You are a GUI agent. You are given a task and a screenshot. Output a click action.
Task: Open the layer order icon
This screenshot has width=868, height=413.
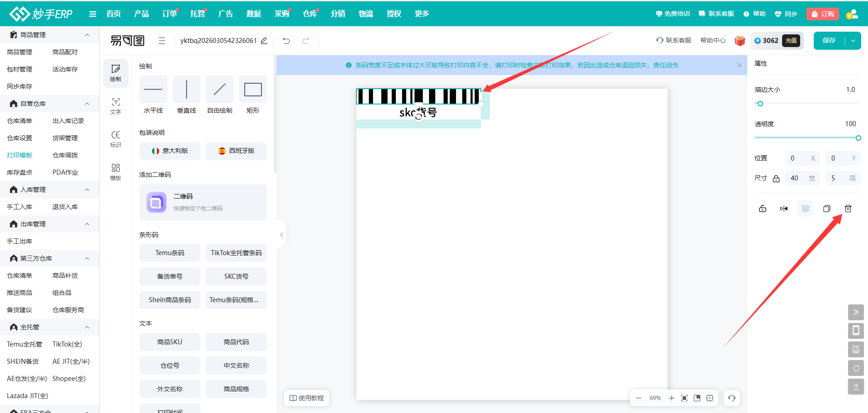tap(806, 209)
